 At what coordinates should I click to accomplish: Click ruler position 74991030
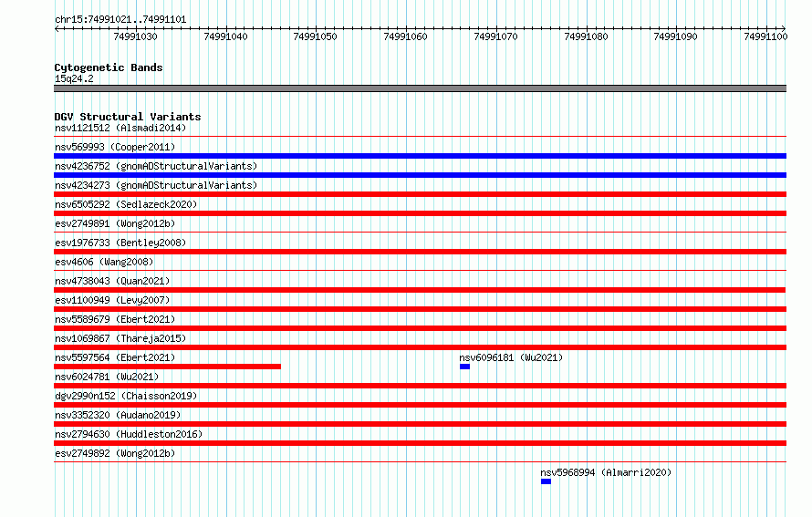(135, 36)
